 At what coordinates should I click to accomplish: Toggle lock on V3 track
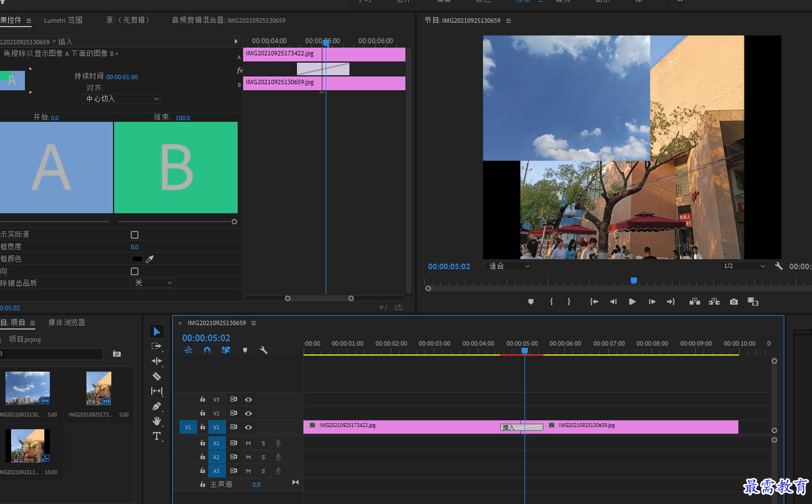point(203,399)
